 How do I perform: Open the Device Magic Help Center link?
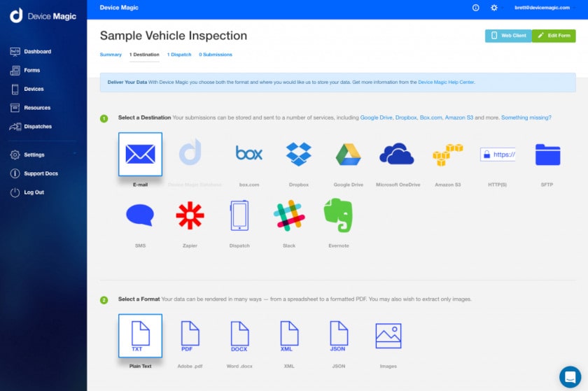446,82
